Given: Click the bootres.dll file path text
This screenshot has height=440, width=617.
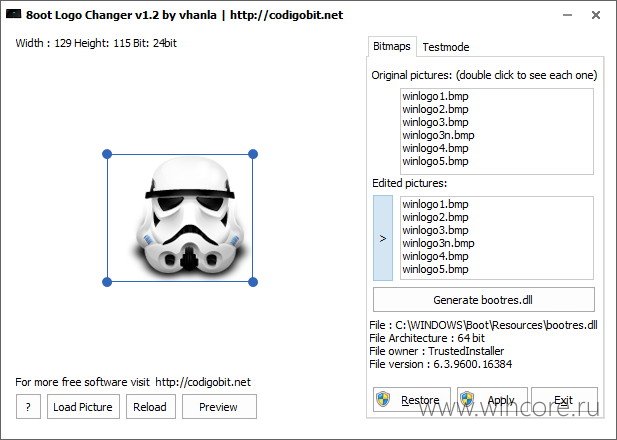Looking at the screenshot, I should pos(483,325).
